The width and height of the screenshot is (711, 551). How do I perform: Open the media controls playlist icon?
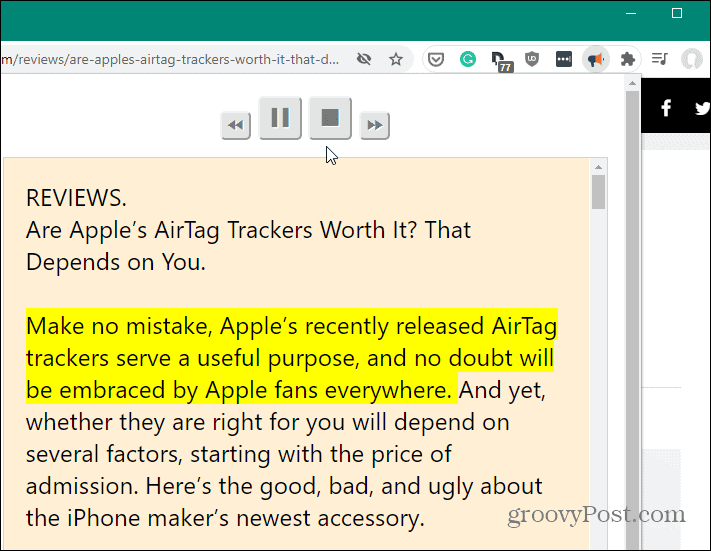click(x=660, y=60)
